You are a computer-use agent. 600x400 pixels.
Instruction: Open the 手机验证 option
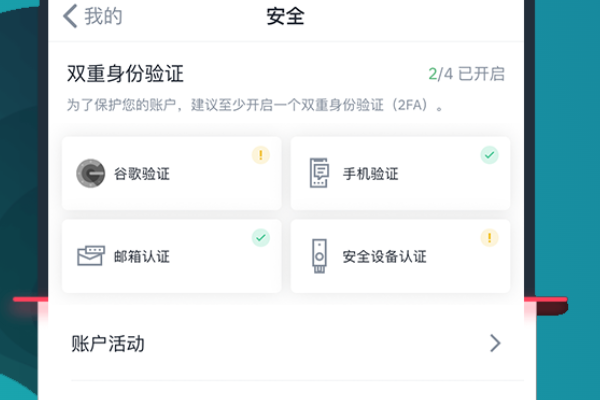(371, 174)
